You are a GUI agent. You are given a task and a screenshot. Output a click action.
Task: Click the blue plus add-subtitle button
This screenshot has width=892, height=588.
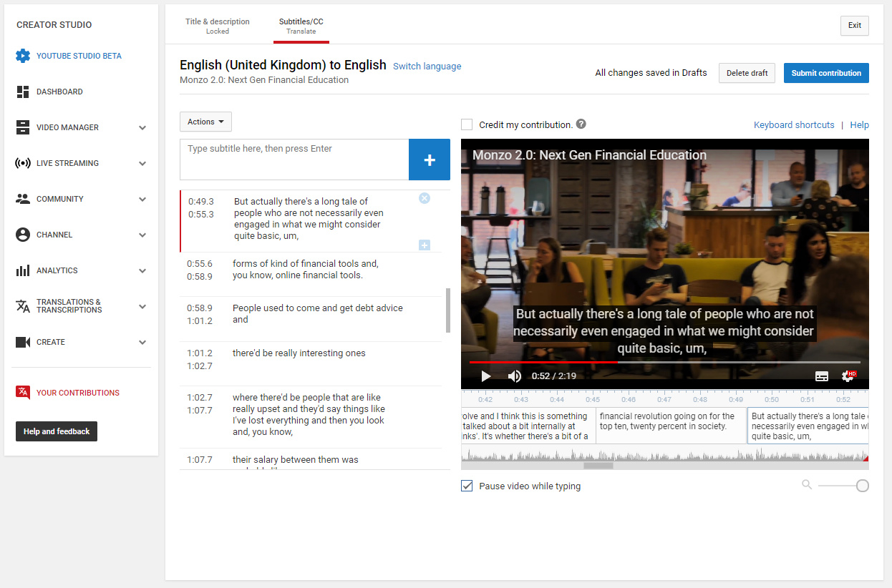pos(429,160)
